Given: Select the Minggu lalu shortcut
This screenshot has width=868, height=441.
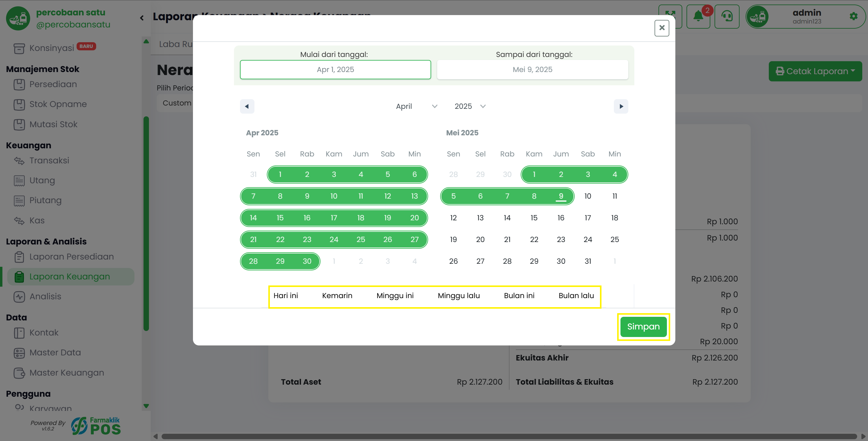Looking at the screenshot, I should coord(459,296).
